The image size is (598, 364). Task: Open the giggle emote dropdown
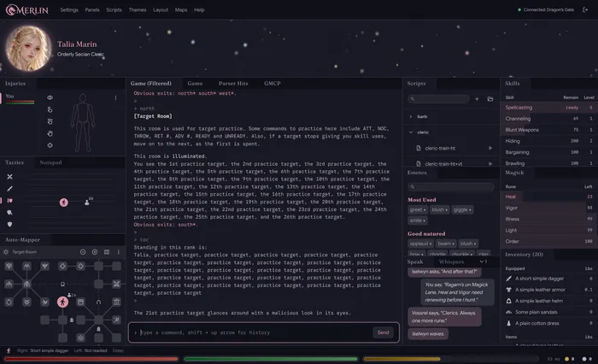click(x=462, y=210)
